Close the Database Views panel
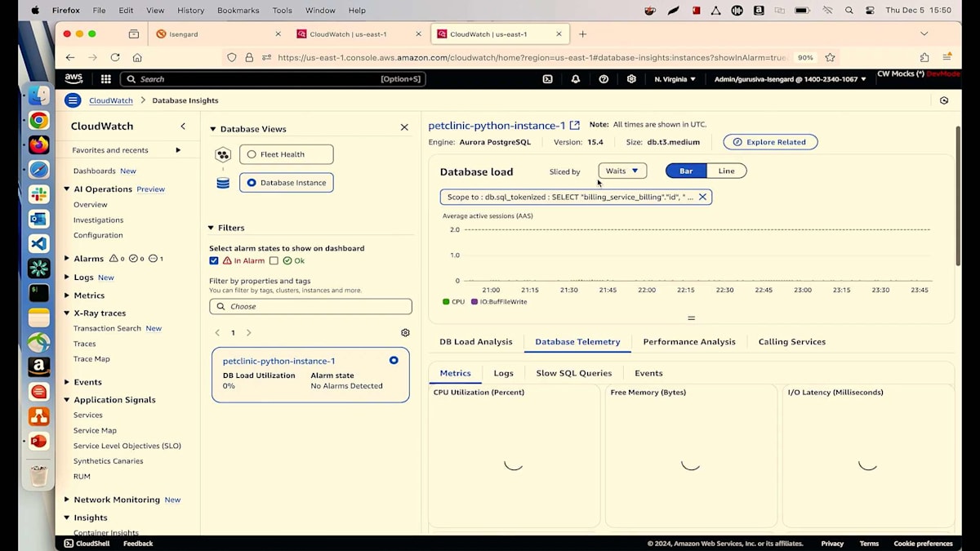Screen dimensions: 980x551 pos(404,127)
